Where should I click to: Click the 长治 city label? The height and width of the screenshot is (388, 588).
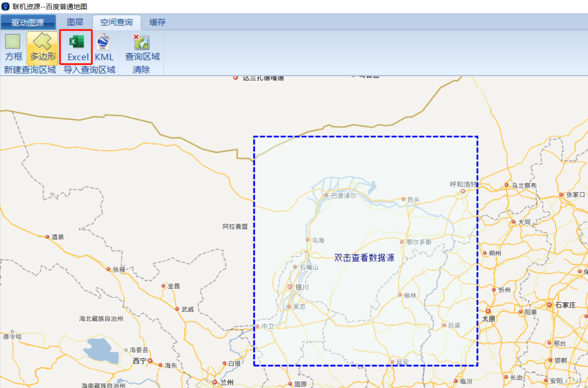coord(516,377)
